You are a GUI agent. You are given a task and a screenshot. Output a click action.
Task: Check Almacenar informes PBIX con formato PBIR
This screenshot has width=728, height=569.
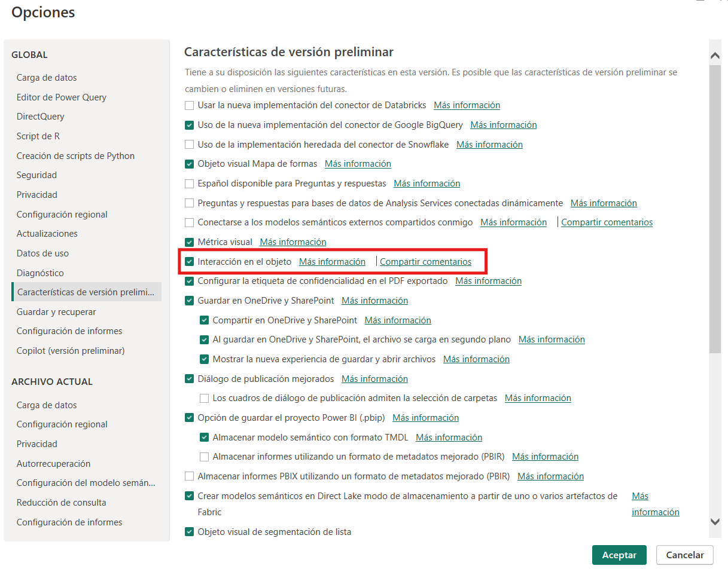click(x=190, y=476)
